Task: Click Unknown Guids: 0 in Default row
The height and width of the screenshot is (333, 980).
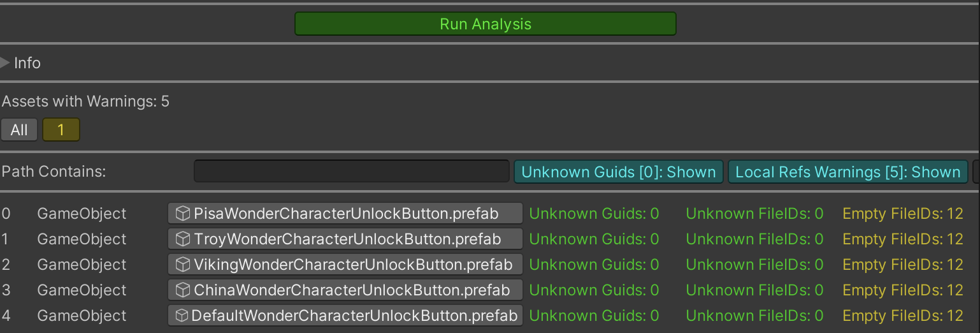Action: coord(594,316)
